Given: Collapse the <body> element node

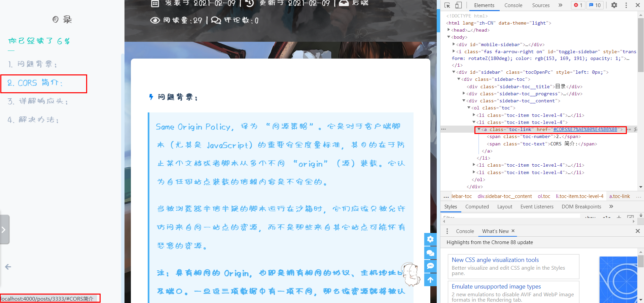Looking at the screenshot, I should pyautogui.click(x=449, y=37).
